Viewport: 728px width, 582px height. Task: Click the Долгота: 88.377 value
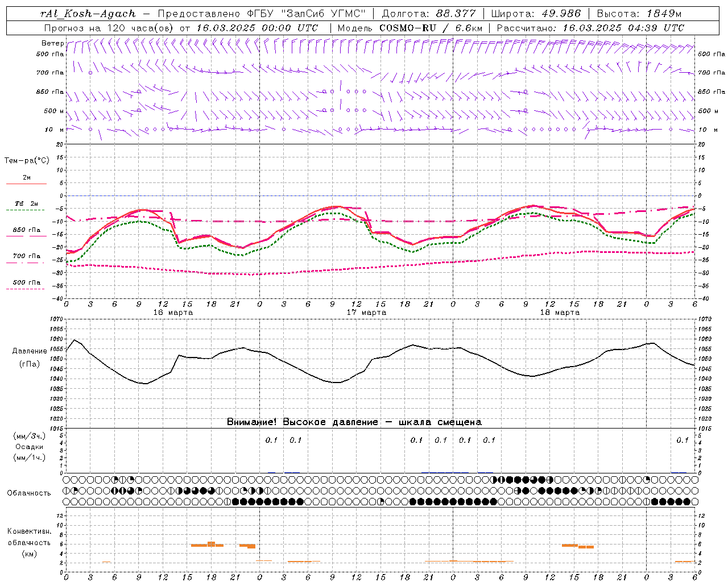[428, 14]
